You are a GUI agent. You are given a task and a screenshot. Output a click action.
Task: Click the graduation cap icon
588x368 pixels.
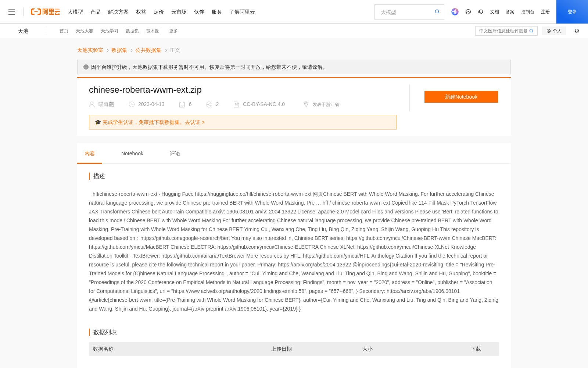coord(98,122)
